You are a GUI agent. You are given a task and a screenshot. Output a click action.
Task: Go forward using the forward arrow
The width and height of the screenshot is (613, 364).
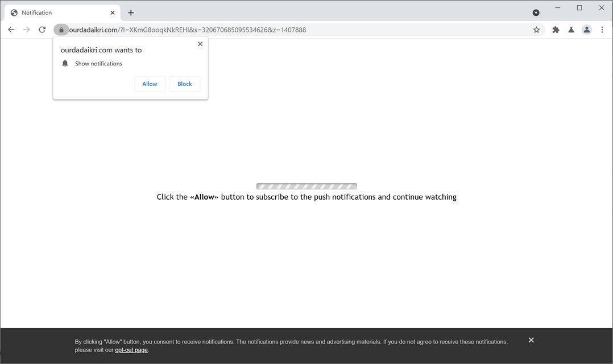(26, 29)
